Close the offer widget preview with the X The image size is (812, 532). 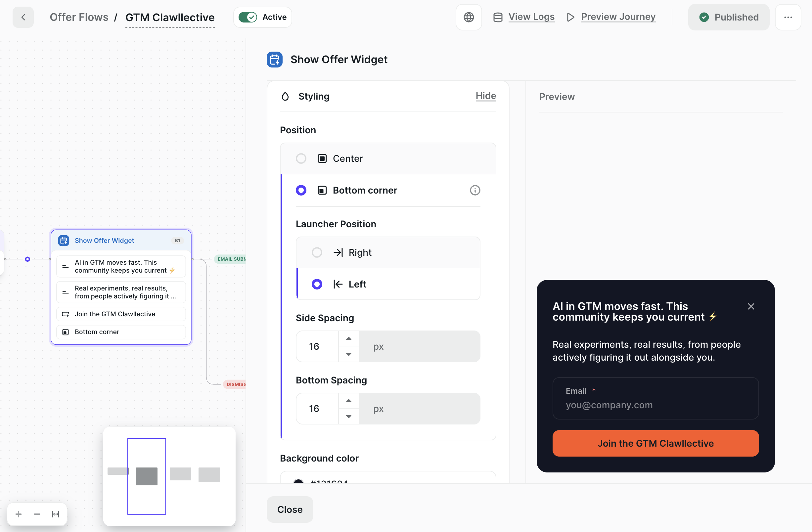750,306
